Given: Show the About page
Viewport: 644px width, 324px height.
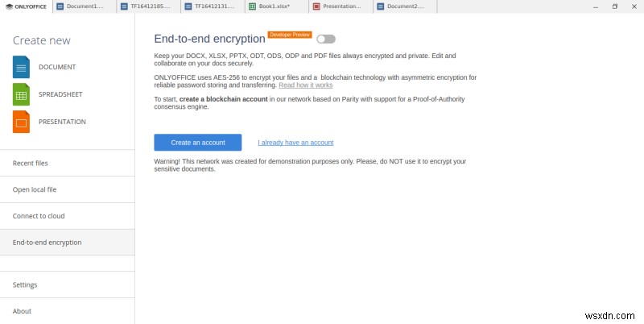Looking at the screenshot, I should 22,311.
